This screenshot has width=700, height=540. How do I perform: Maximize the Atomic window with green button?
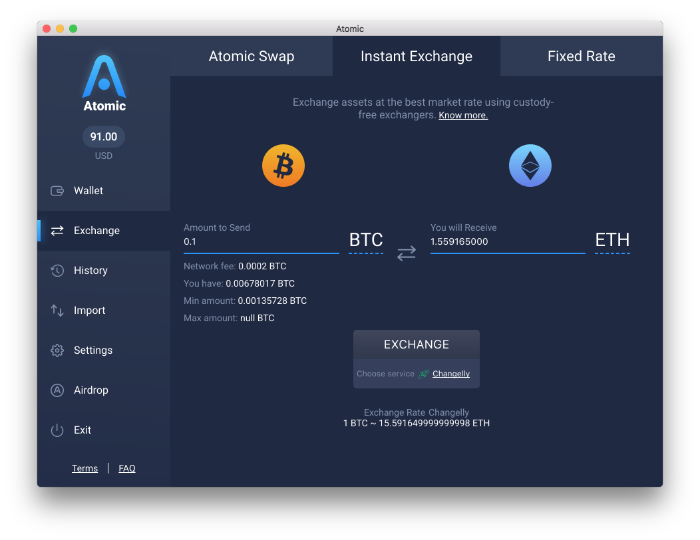tap(73, 29)
